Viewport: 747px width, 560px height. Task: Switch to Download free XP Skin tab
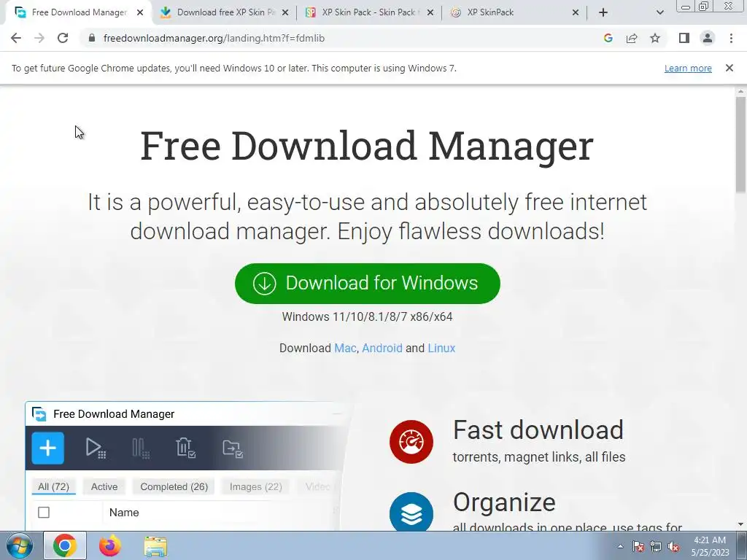click(x=224, y=12)
